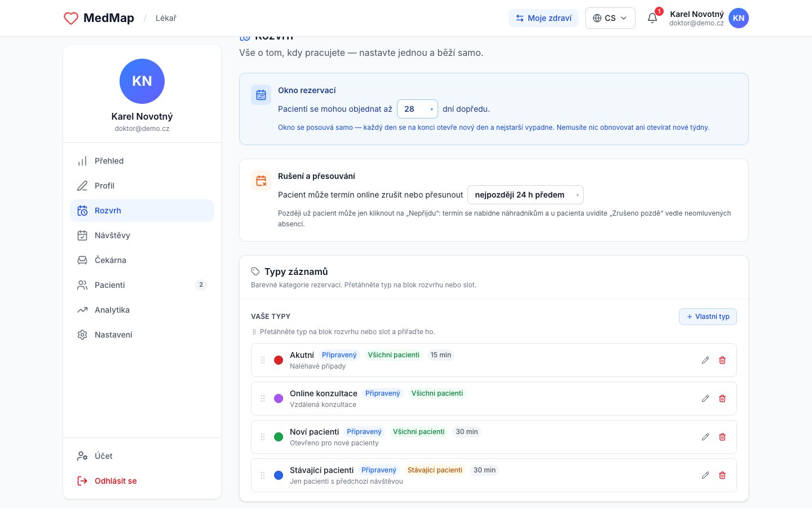Click the Moje zdraví button
Screen dimensions: 812x508
(x=544, y=18)
